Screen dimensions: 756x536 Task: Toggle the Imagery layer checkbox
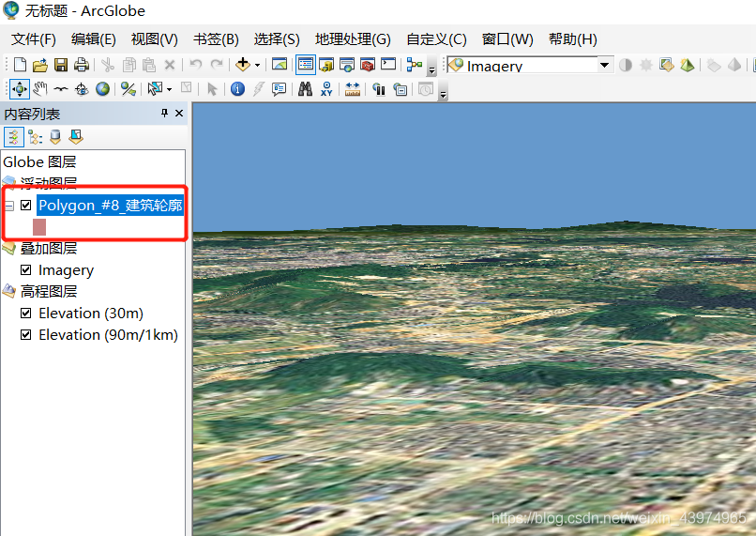(26, 270)
